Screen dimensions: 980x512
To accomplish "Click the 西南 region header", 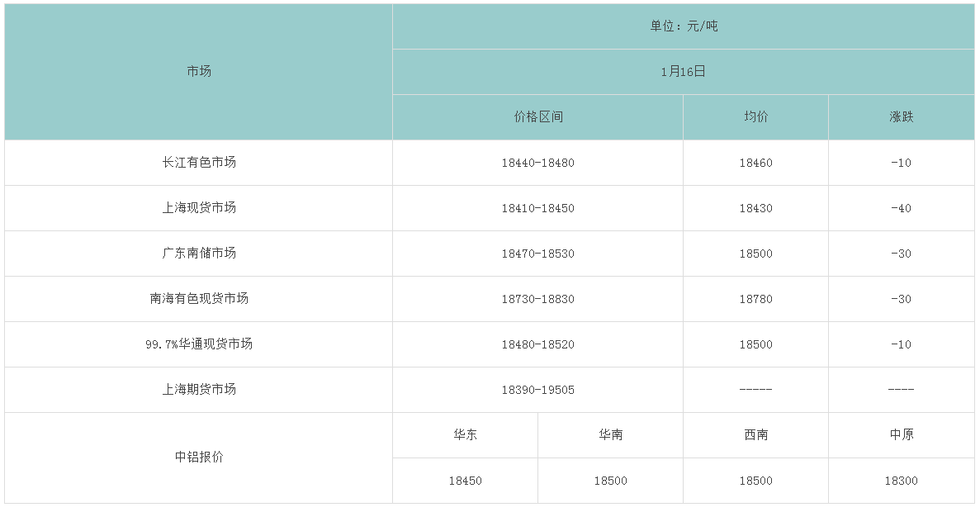I will point(755,435).
